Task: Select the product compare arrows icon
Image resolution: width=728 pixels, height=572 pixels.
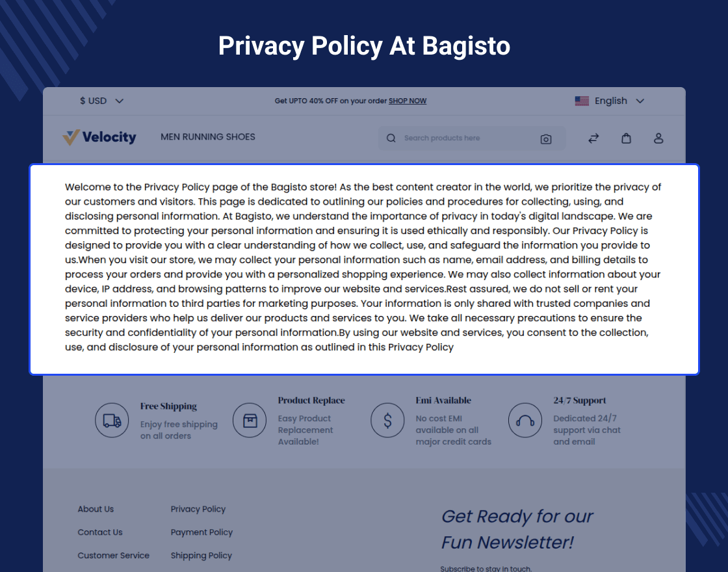Action: [x=593, y=138]
